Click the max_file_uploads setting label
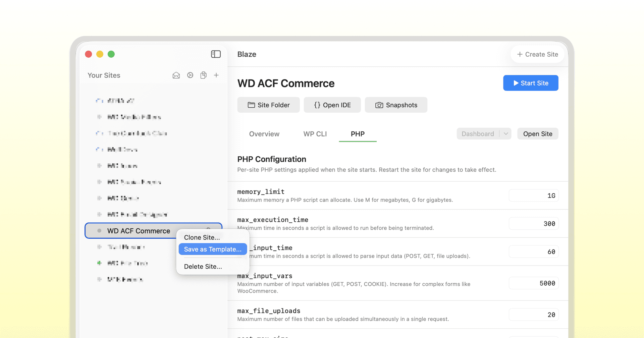The height and width of the screenshot is (338, 644). point(269,311)
